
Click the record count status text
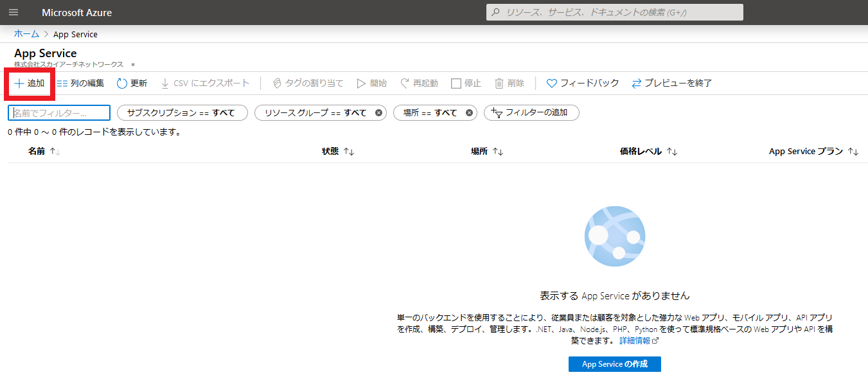pyautogui.click(x=94, y=132)
